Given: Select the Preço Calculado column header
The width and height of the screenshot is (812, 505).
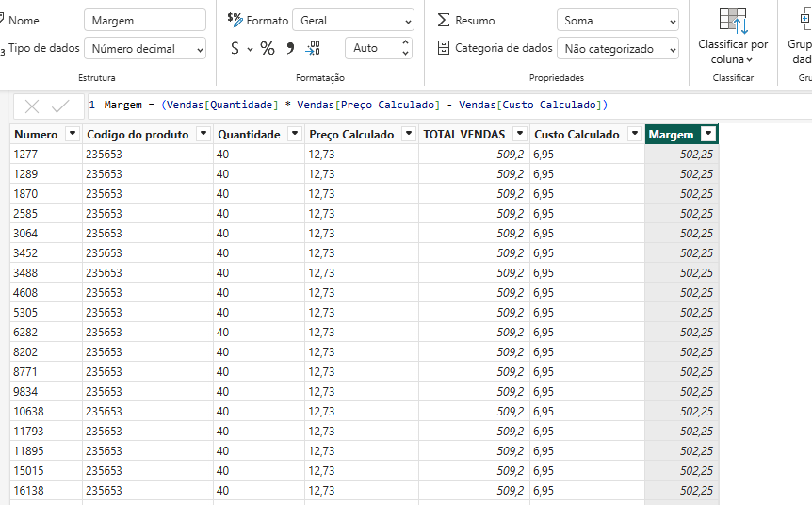Looking at the screenshot, I should click(351, 135).
